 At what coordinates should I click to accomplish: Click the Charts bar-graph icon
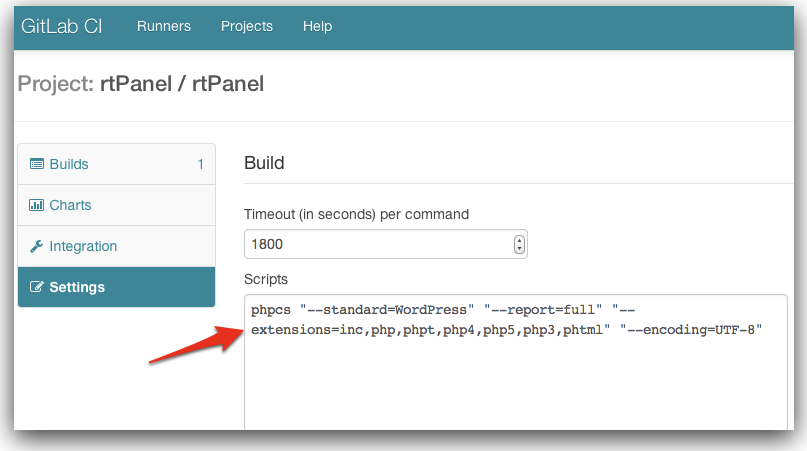click(37, 205)
